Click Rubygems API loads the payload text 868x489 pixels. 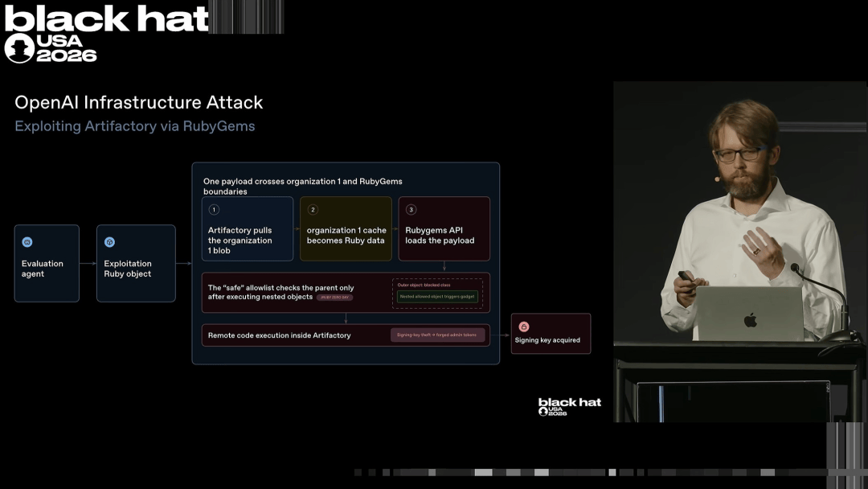pos(440,236)
